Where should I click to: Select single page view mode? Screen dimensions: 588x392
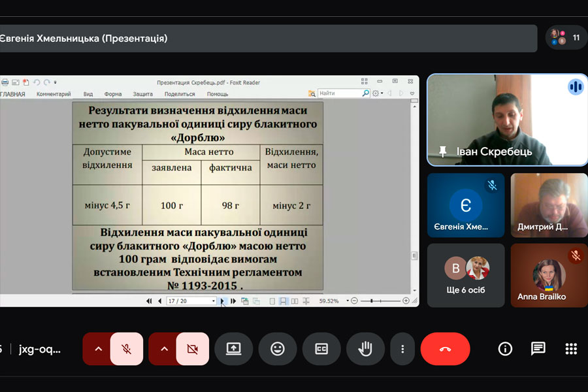pyautogui.click(x=272, y=301)
